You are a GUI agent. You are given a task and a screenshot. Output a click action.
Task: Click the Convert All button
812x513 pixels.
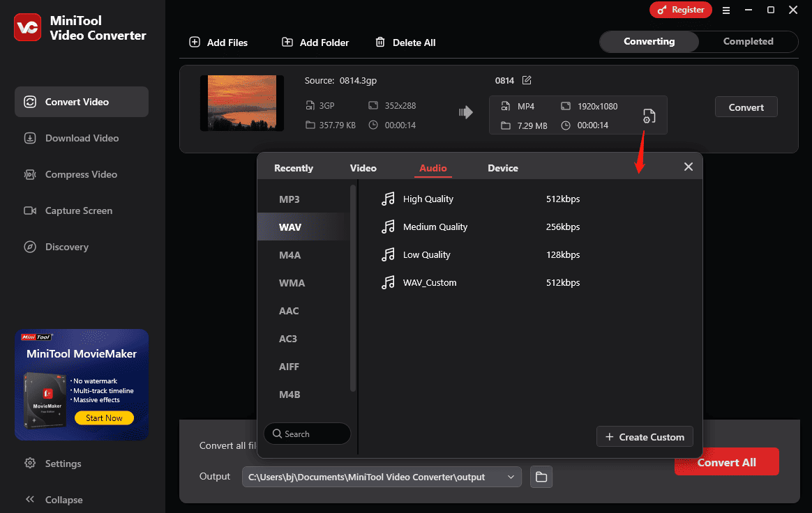click(726, 461)
